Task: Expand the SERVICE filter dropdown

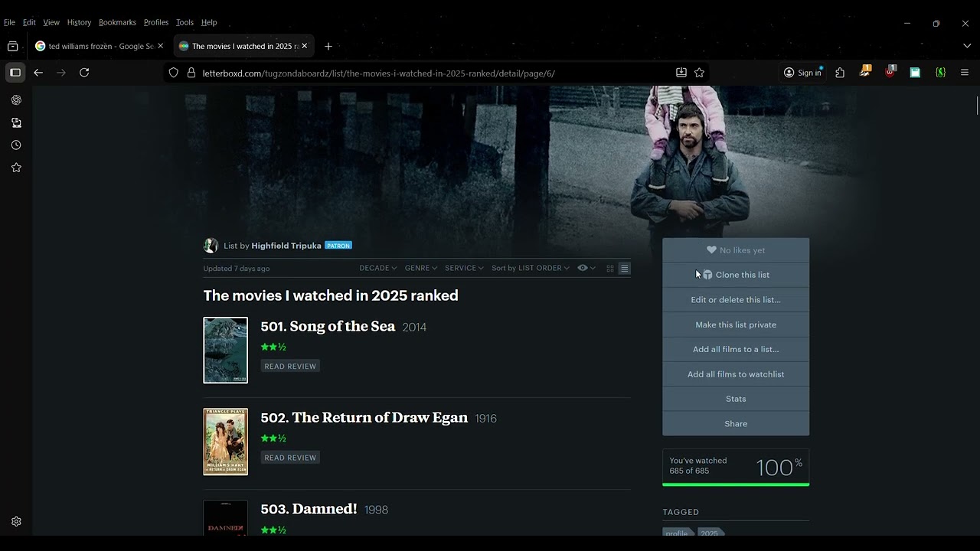Action: (464, 268)
